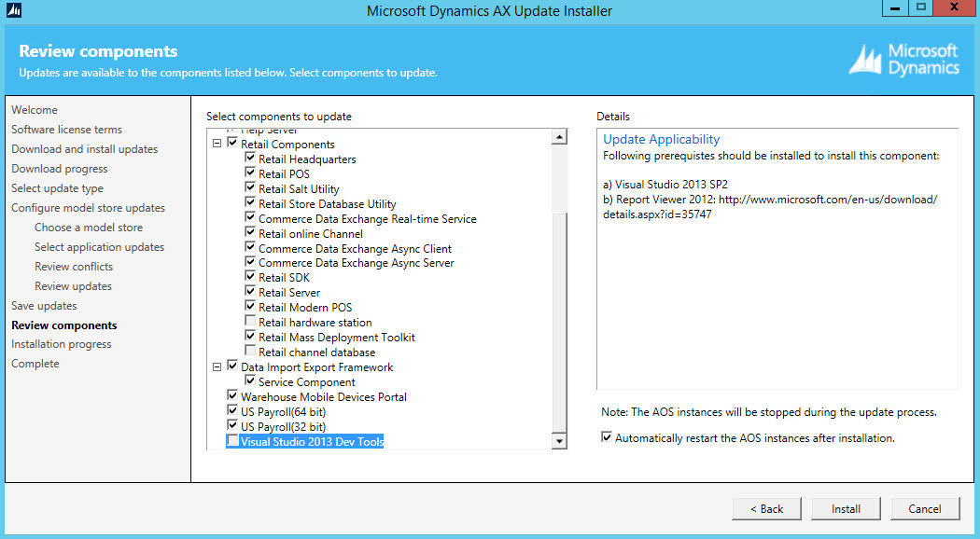980x539 pixels.
Task: Go to Select update type step
Action: point(57,188)
